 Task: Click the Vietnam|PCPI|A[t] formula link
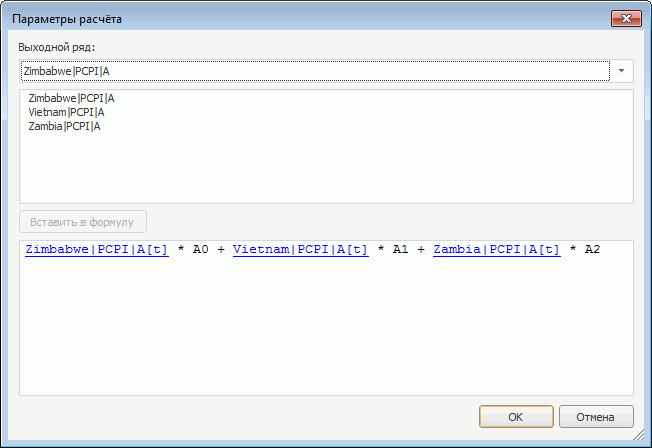point(301,249)
